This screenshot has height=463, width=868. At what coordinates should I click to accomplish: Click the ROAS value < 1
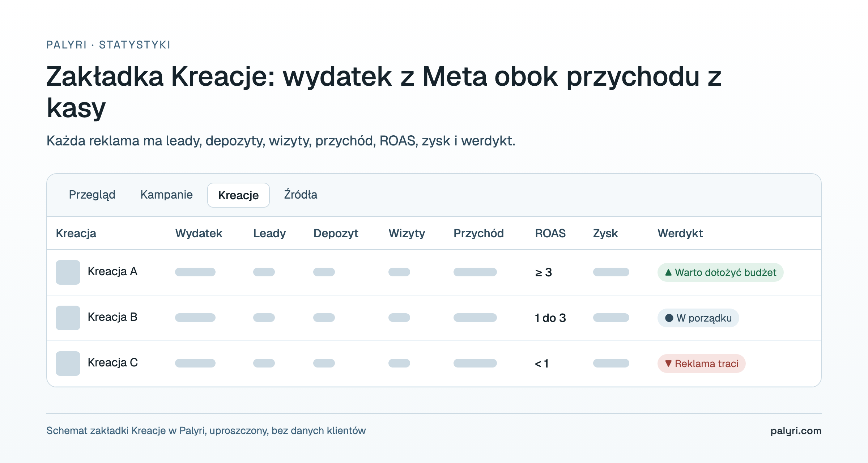tap(542, 364)
